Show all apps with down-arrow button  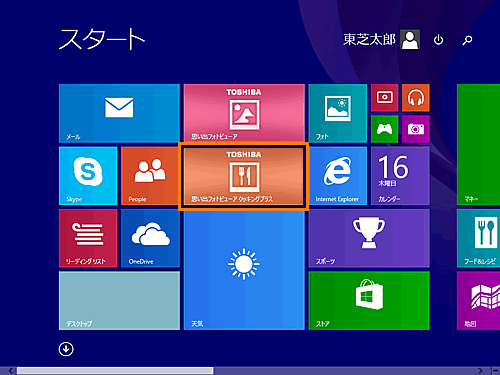click(66, 349)
